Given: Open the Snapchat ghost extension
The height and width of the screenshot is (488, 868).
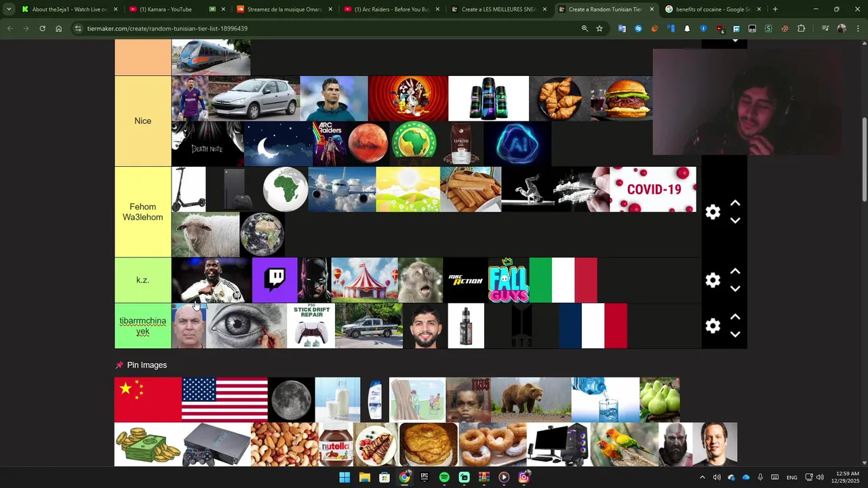Looking at the screenshot, I should [x=687, y=28].
